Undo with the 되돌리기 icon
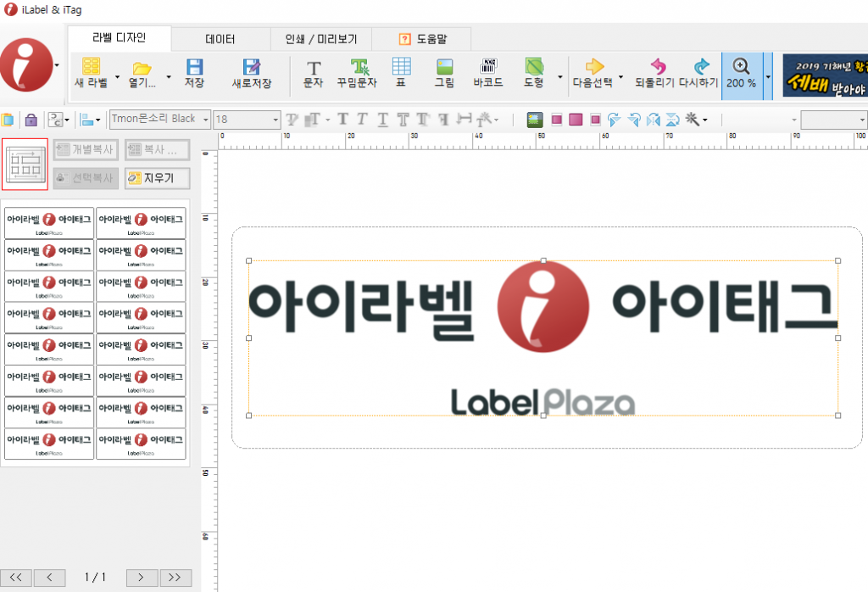868x592 pixels. point(655,73)
